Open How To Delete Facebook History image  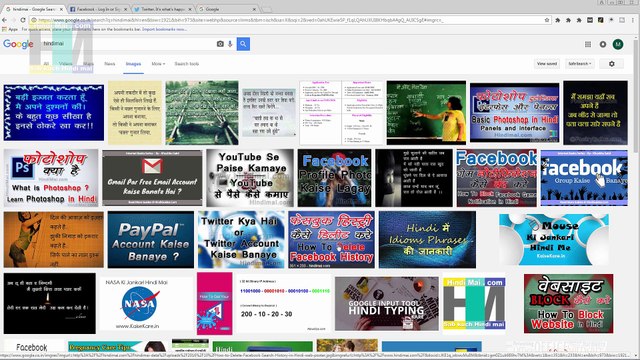[331, 240]
